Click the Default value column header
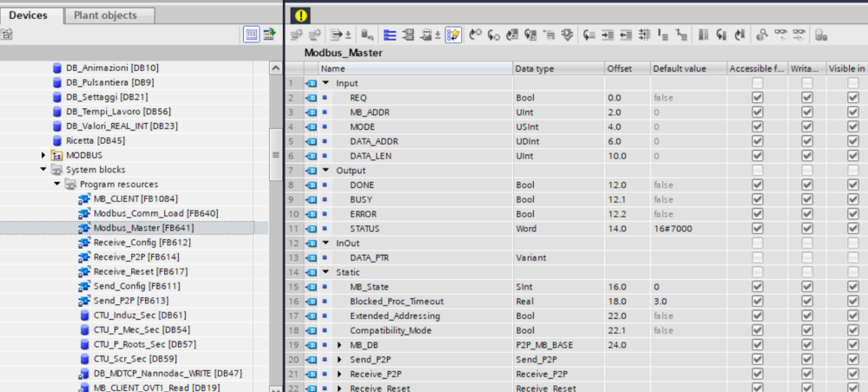The width and height of the screenshot is (868, 392). (x=688, y=69)
